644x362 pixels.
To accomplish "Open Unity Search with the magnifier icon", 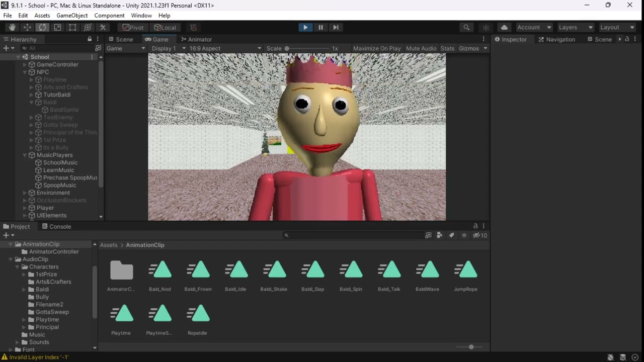I will (x=466, y=28).
